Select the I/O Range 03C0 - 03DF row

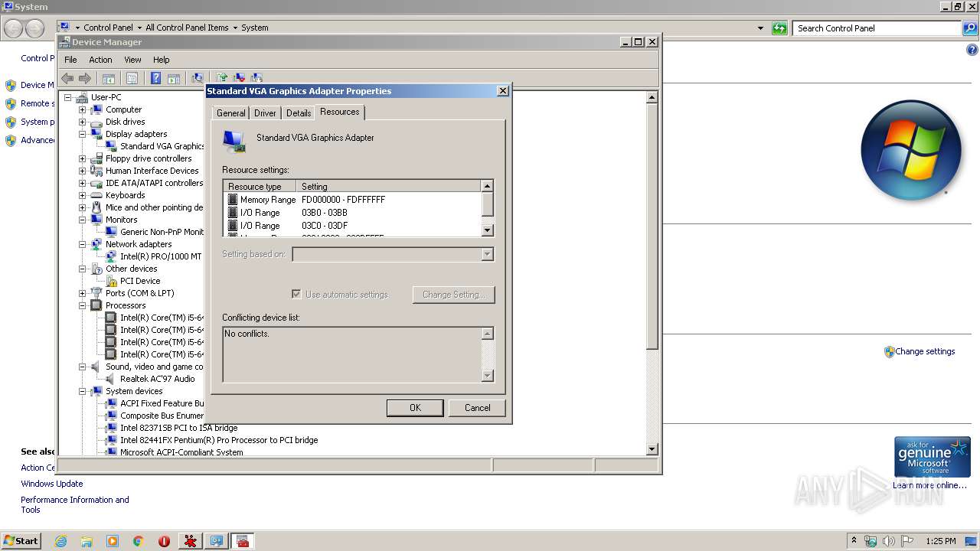click(354, 226)
